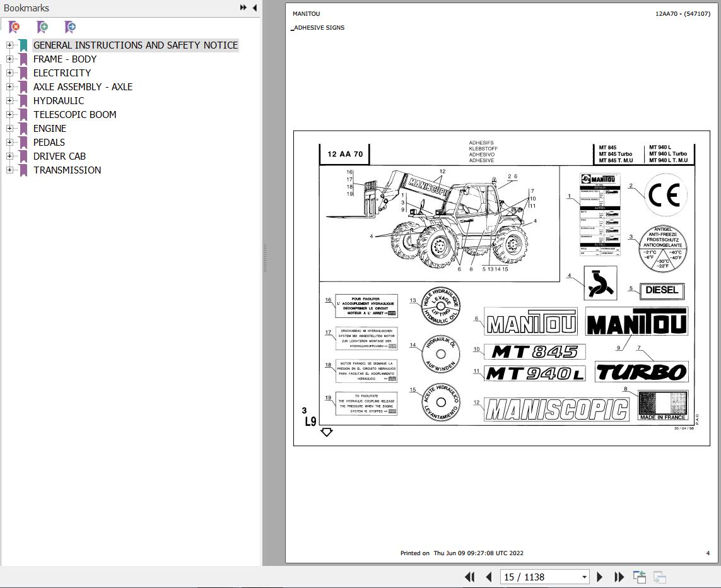721x588 pixels.
Task: Open the ENGINE bookmark
Action: click(50, 128)
